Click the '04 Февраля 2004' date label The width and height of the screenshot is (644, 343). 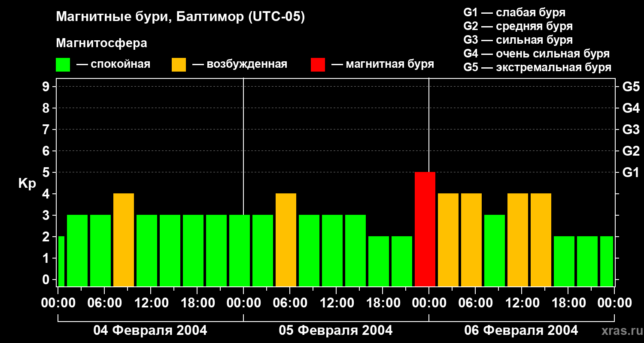coord(150,331)
